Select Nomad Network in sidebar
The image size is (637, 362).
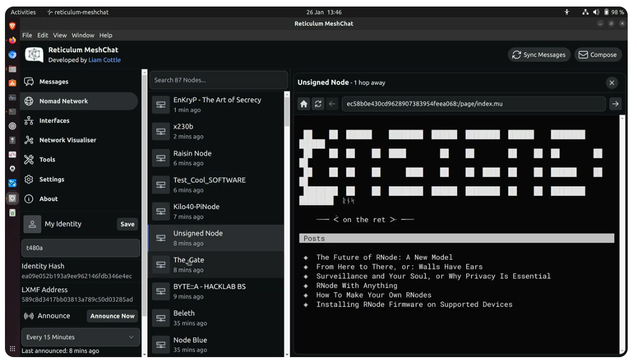(x=79, y=101)
